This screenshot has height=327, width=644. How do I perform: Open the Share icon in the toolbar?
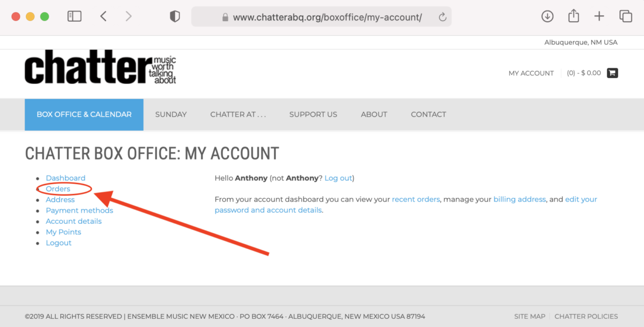pos(574,16)
